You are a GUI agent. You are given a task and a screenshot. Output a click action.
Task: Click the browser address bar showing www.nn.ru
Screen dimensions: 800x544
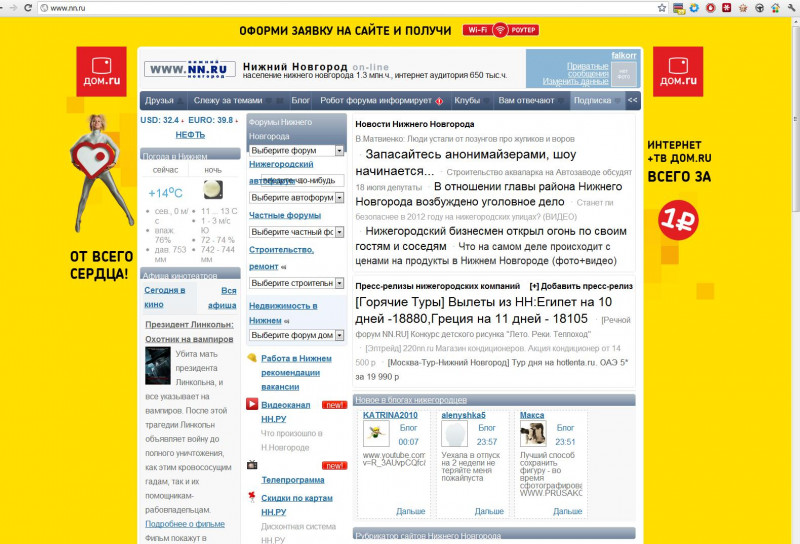click(x=347, y=8)
